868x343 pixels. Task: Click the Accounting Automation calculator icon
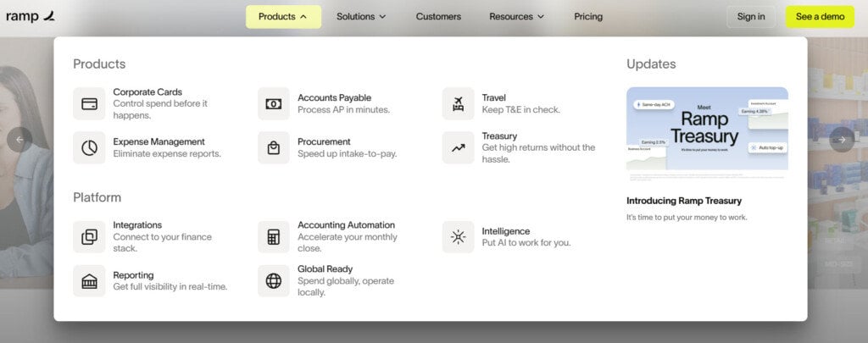(274, 237)
